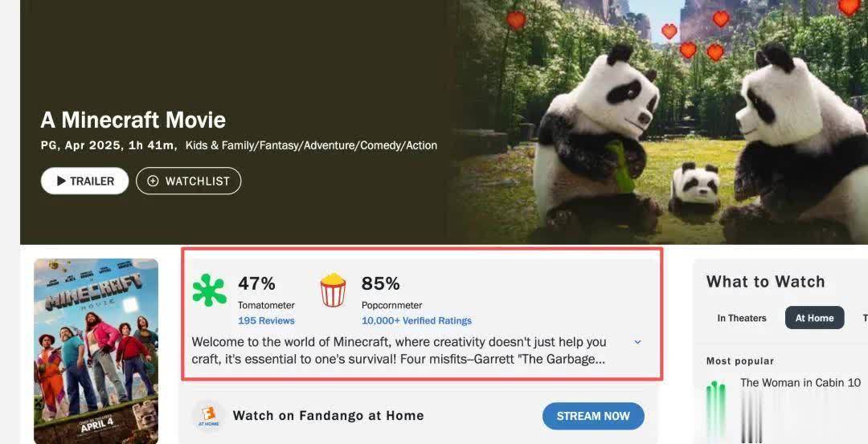This screenshot has width=868, height=444.
Task: Open the 10,000+ Verified Ratings link
Action: (x=416, y=320)
